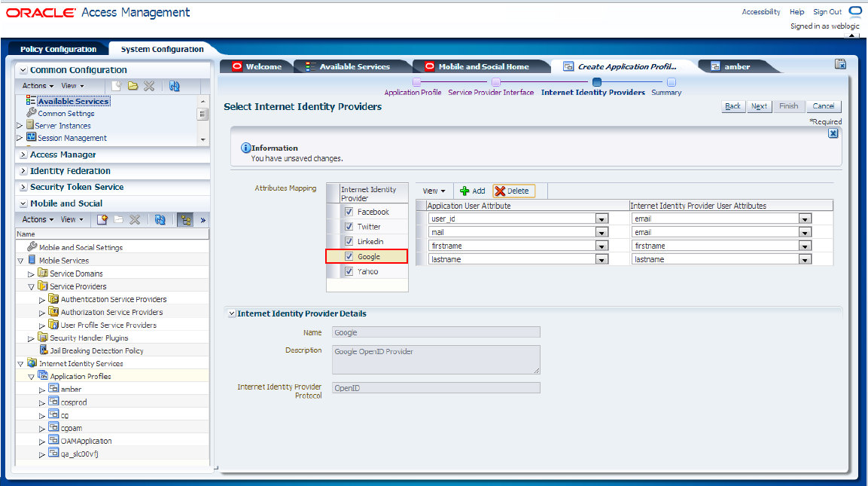Image resolution: width=868 pixels, height=486 pixels.
Task: Click the create new icon in Mobile and Social toolbar
Action: (x=102, y=219)
